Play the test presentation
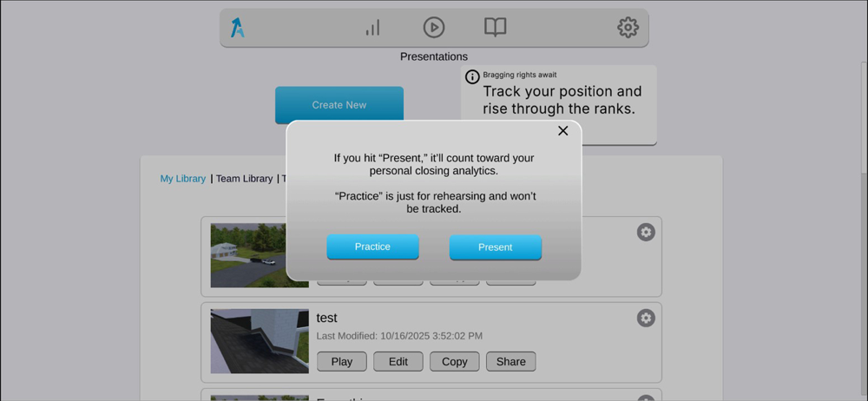 (341, 362)
